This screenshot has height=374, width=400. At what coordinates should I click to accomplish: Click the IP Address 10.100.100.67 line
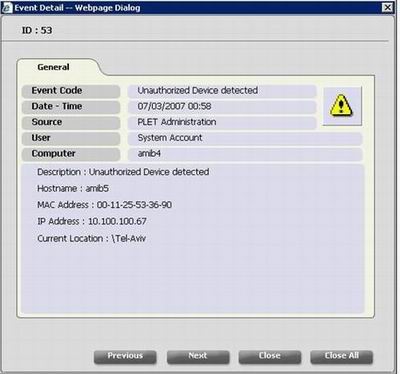(92, 221)
